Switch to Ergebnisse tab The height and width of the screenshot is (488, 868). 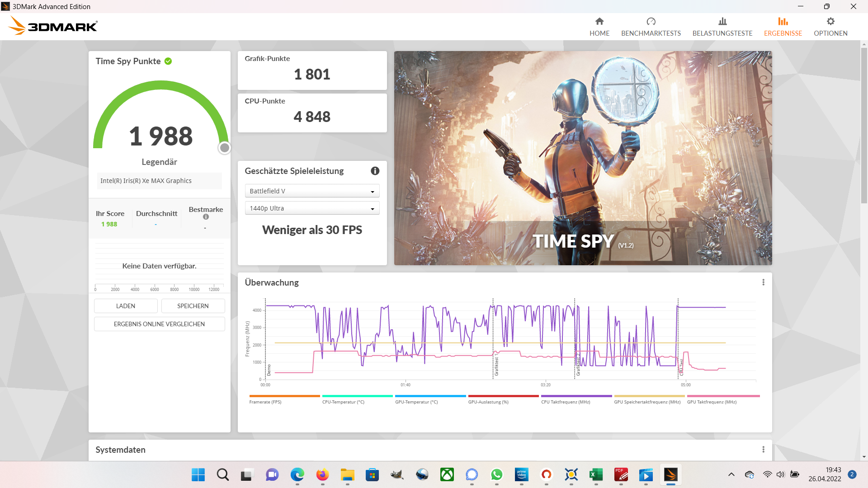click(783, 27)
